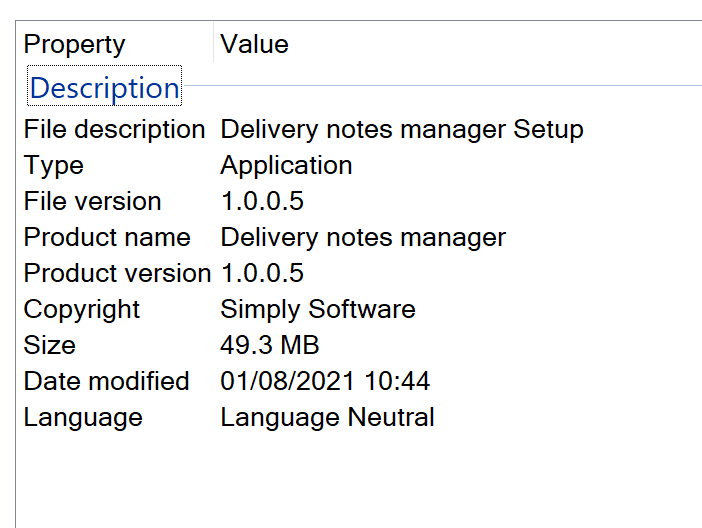
Task: Click the Value column header
Action: [255, 45]
